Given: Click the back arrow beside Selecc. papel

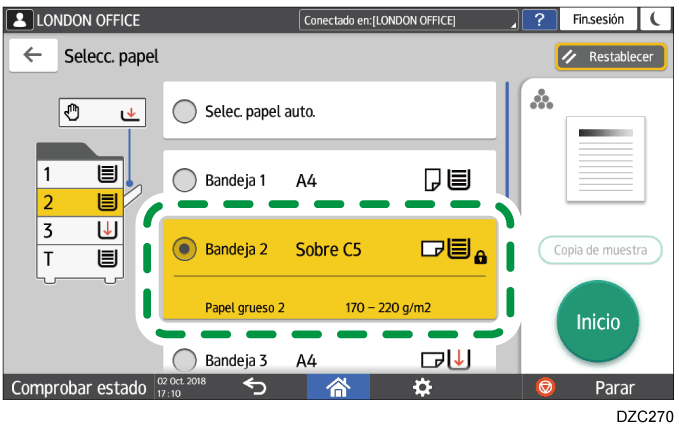Looking at the screenshot, I should (33, 56).
